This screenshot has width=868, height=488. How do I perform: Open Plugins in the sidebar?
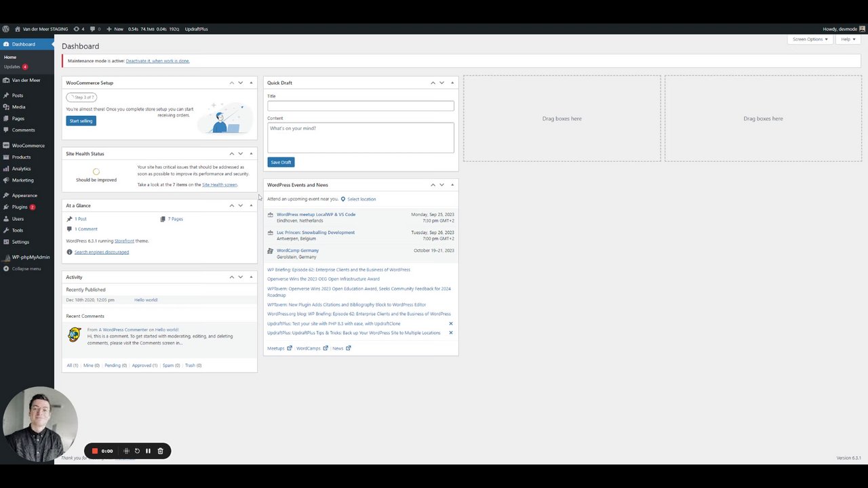pyautogui.click(x=20, y=207)
